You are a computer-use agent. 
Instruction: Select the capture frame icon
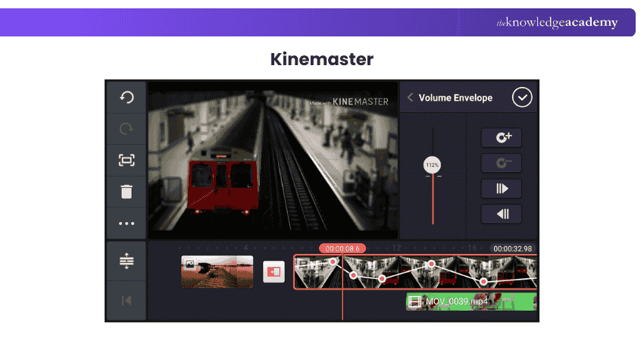[127, 160]
